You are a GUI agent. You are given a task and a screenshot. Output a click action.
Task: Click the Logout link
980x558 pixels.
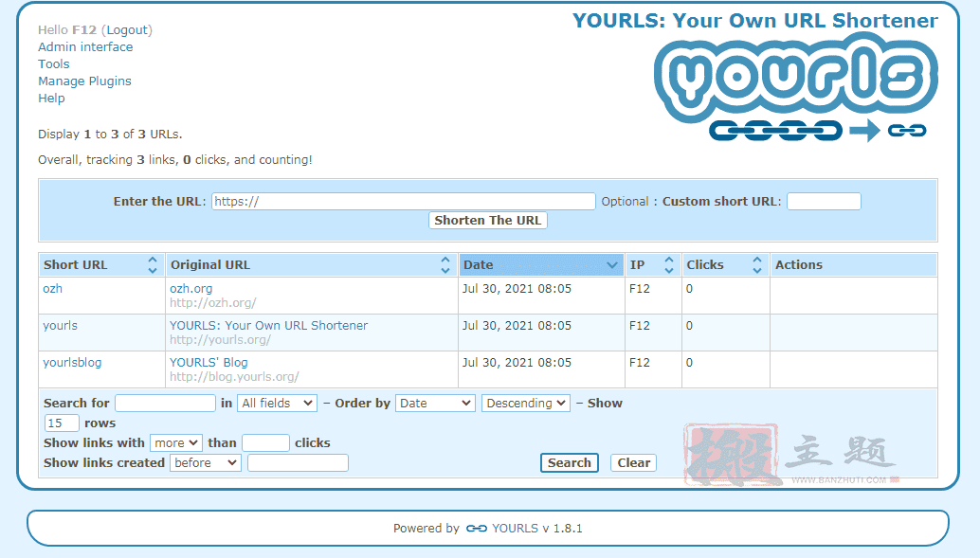[127, 30]
